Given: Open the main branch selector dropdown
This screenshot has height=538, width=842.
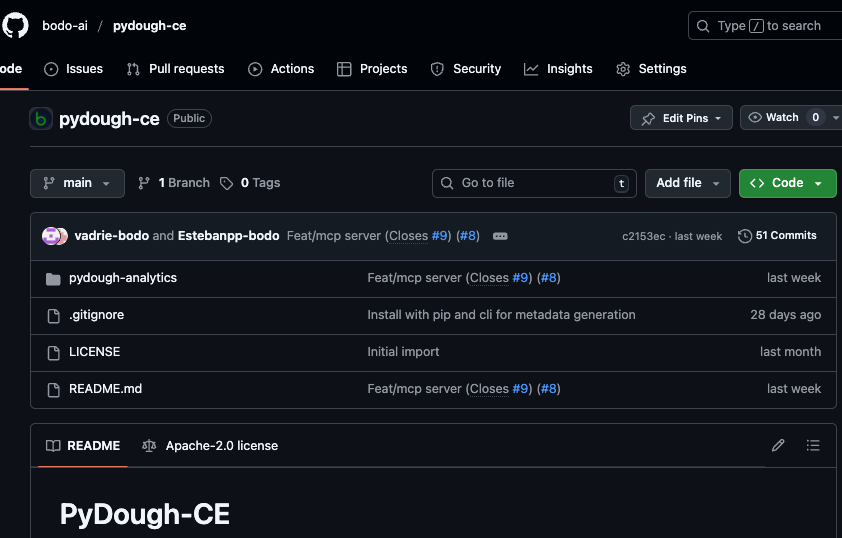Looking at the screenshot, I should (77, 183).
